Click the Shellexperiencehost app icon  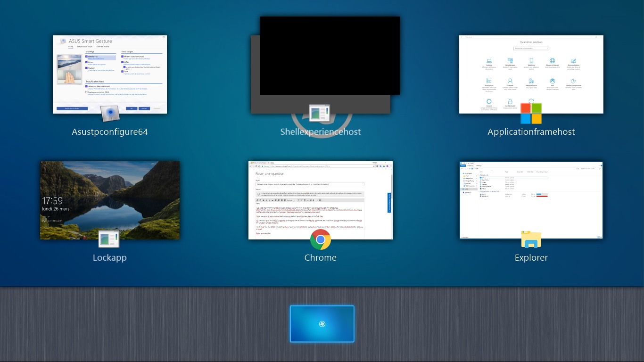click(x=320, y=114)
